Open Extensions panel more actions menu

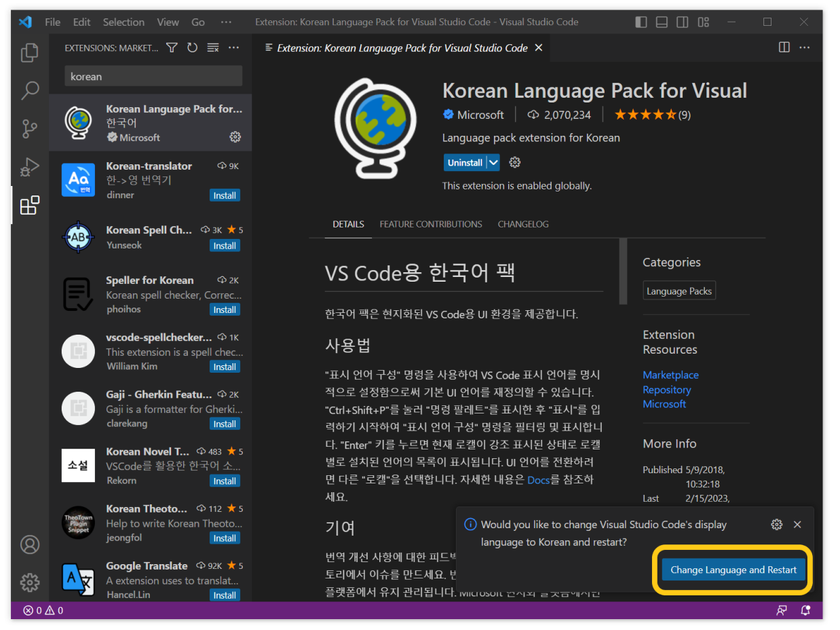point(234,48)
